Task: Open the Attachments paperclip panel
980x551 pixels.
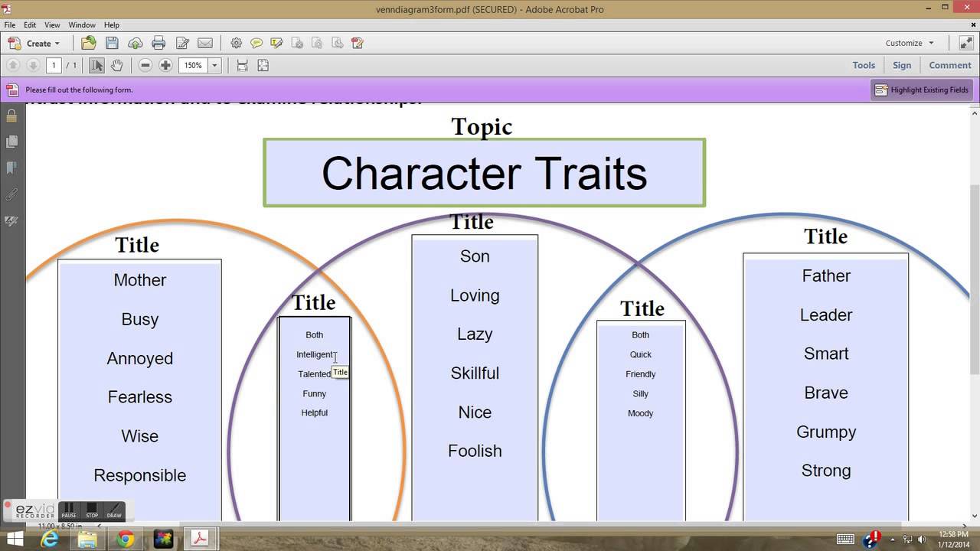Action: click(11, 194)
